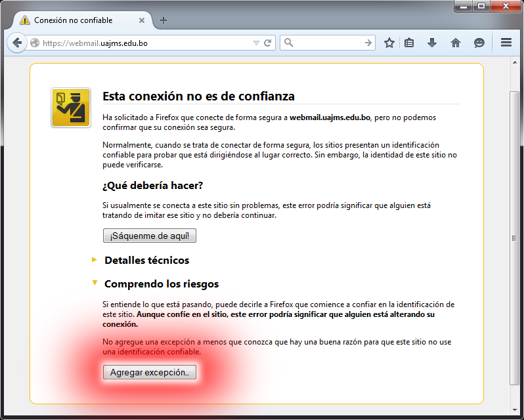The height and width of the screenshot is (420, 524).
Task: Open the Firefox hamburger menu
Action: point(506,43)
